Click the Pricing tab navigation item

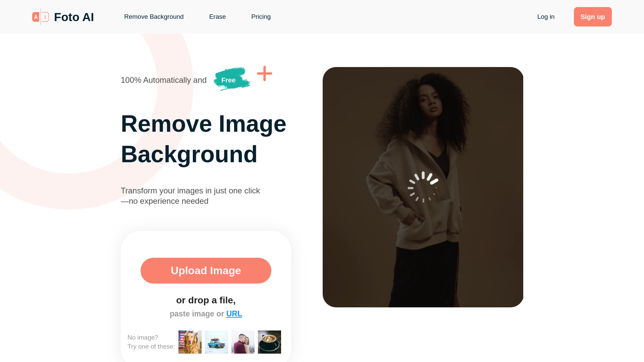261,16
